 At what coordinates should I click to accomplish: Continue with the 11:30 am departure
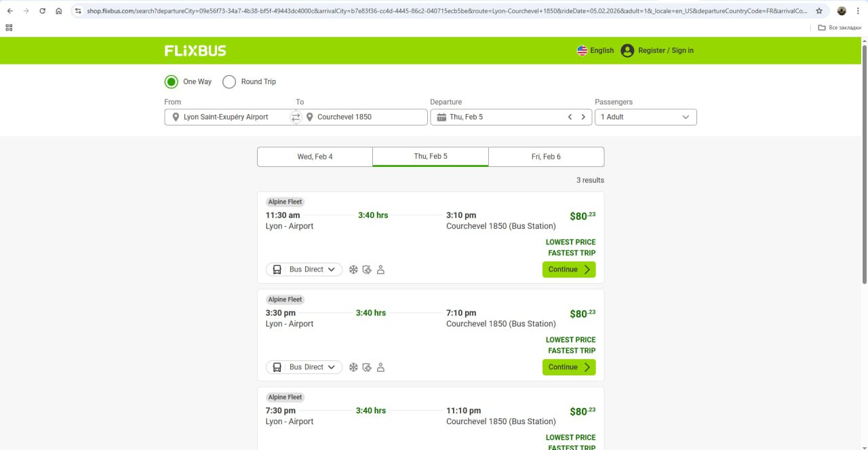[568, 269]
